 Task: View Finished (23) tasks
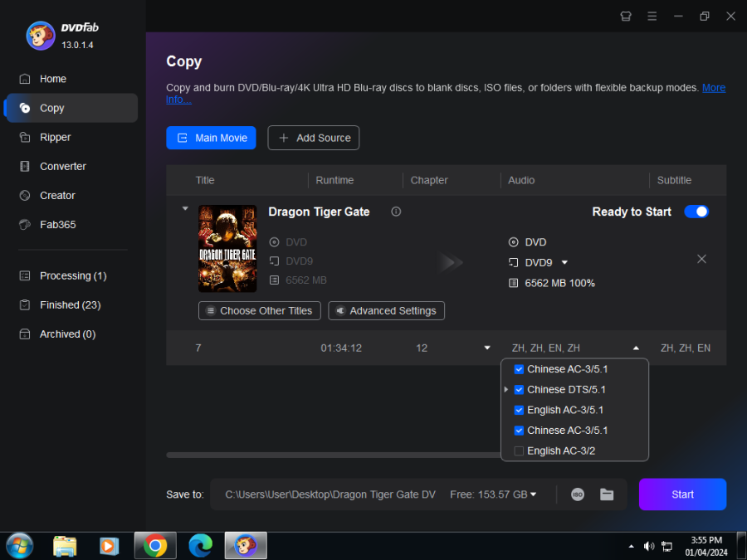click(71, 304)
